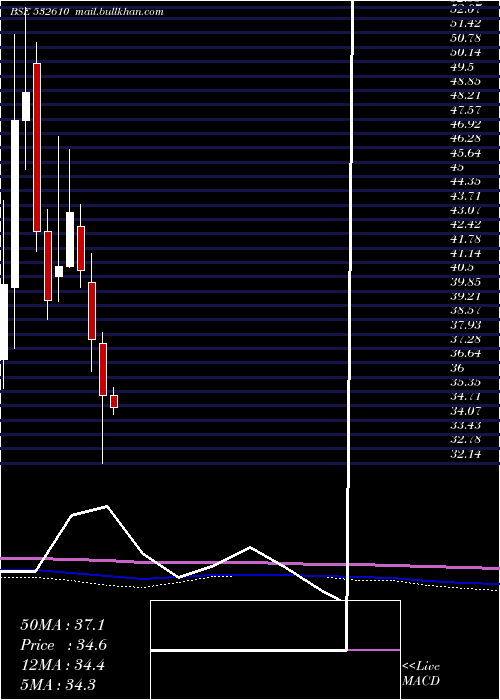
Task: Select the tallest red candlestick near 49.5
Action: (x=37, y=147)
